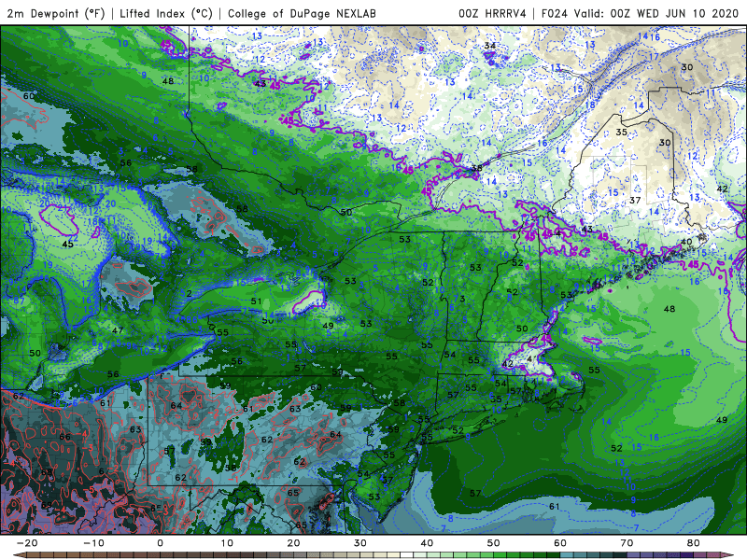Image resolution: width=747 pixels, height=560 pixels.
Task: Click the black "38" dewpoint value on the map
Action: coord(476,168)
